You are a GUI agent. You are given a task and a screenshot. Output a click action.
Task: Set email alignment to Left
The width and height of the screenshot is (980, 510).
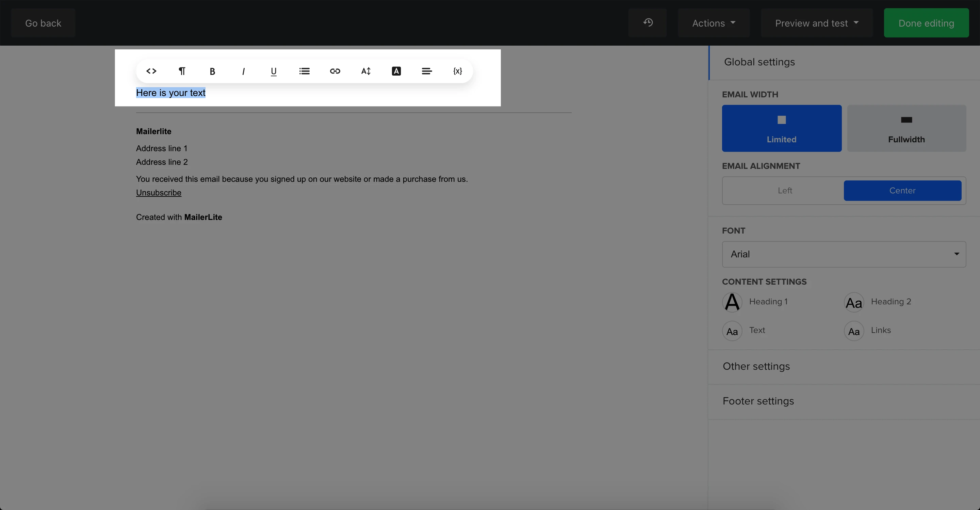784,190
